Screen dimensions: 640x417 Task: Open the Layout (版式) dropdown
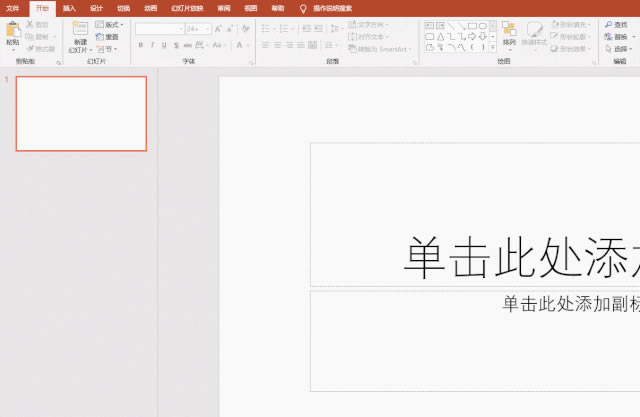coord(109,24)
